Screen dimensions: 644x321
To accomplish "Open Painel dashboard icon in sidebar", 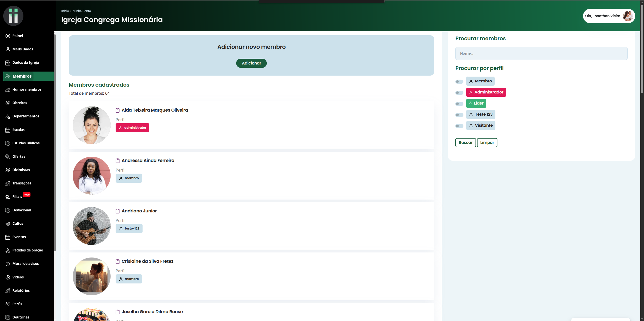I will point(8,36).
